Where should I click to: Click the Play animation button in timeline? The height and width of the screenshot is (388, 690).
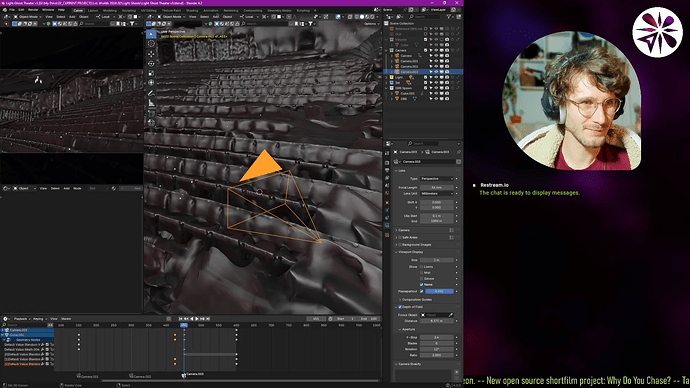[197, 318]
